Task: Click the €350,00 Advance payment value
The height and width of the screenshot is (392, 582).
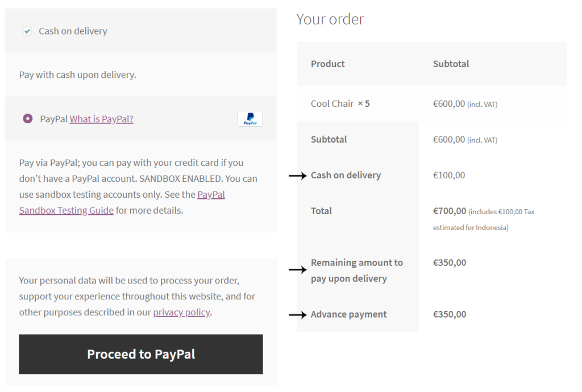Action: click(448, 314)
